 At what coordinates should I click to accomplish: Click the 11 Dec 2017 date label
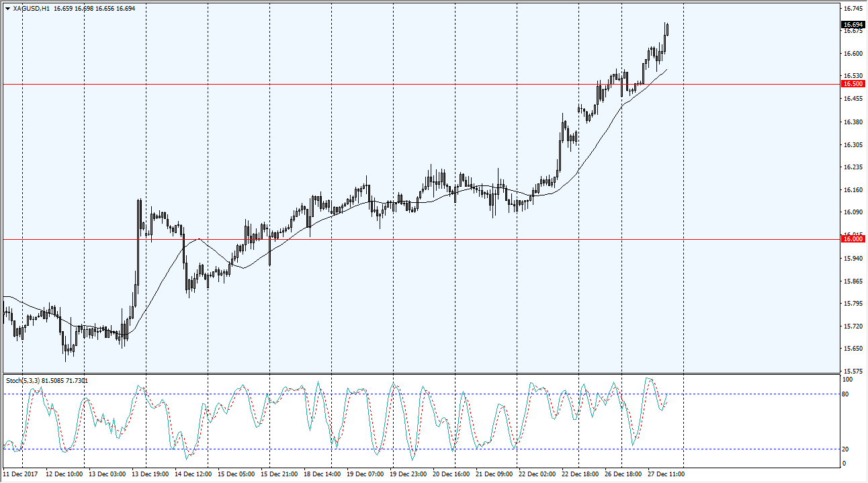coord(22,474)
